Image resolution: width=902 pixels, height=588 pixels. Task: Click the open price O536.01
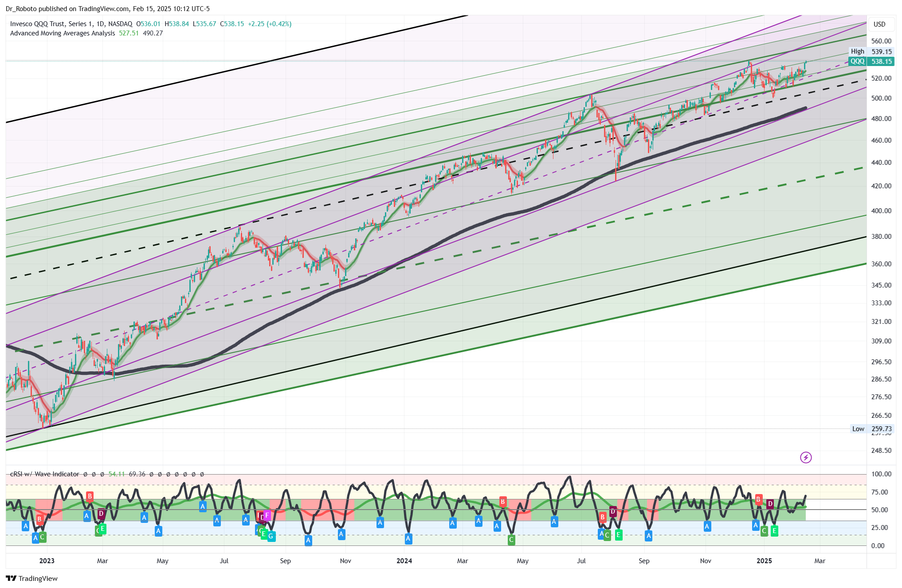pos(148,24)
